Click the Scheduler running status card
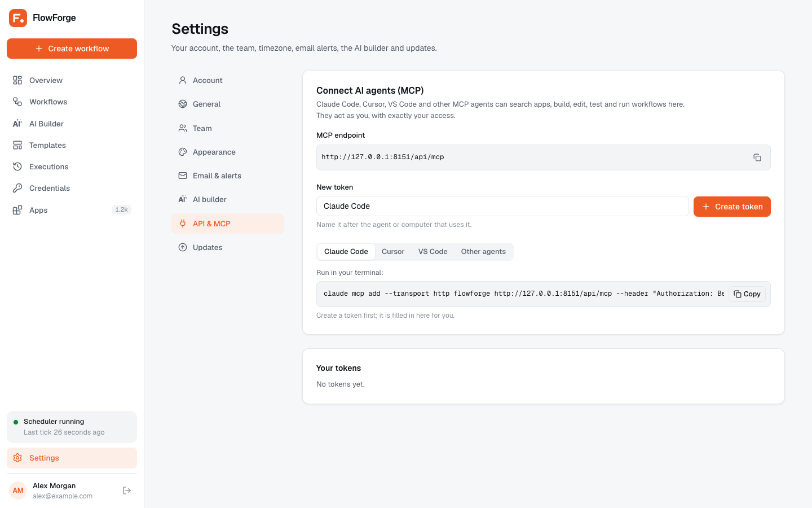This screenshot has height=508, width=812. 72,427
